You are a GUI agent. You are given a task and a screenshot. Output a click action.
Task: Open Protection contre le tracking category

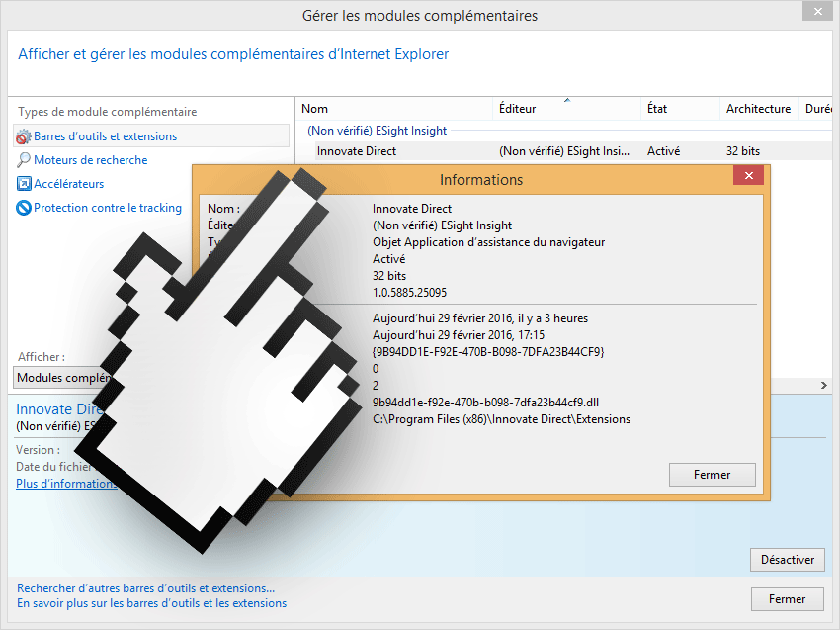point(108,208)
